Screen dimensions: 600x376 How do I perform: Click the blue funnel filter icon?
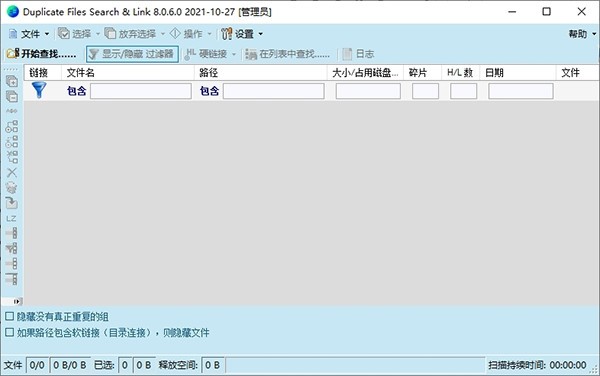[39, 90]
